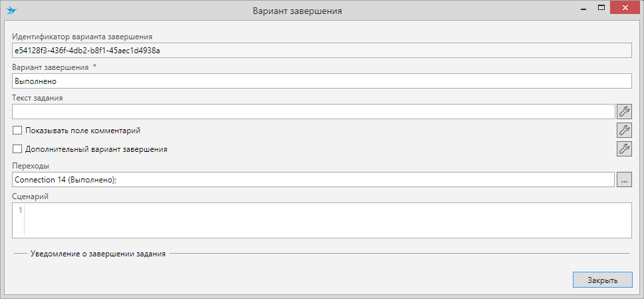Enable the Показывать поле комментарий checkbox
The image size is (644, 299).
click(17, 131)
